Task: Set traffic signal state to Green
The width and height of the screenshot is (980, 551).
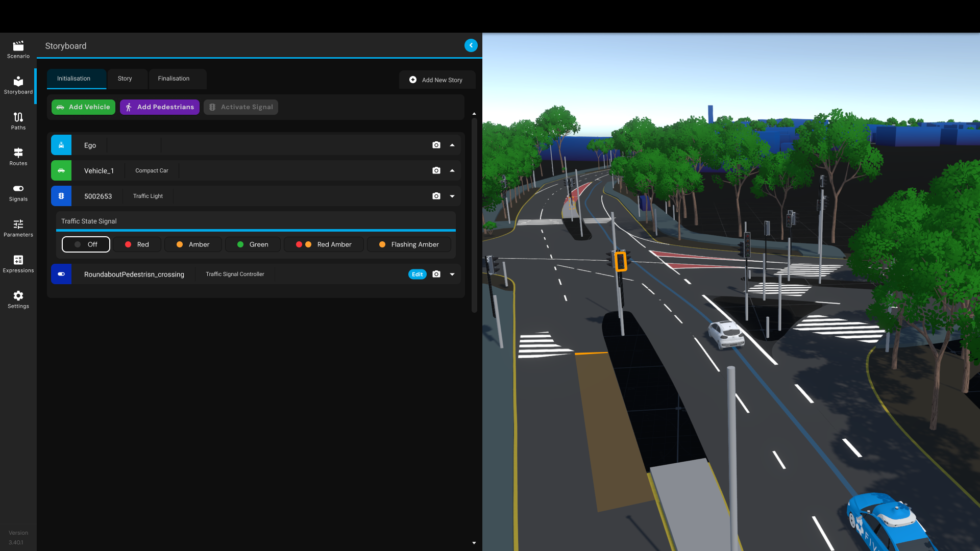Action: coord(253,244)
